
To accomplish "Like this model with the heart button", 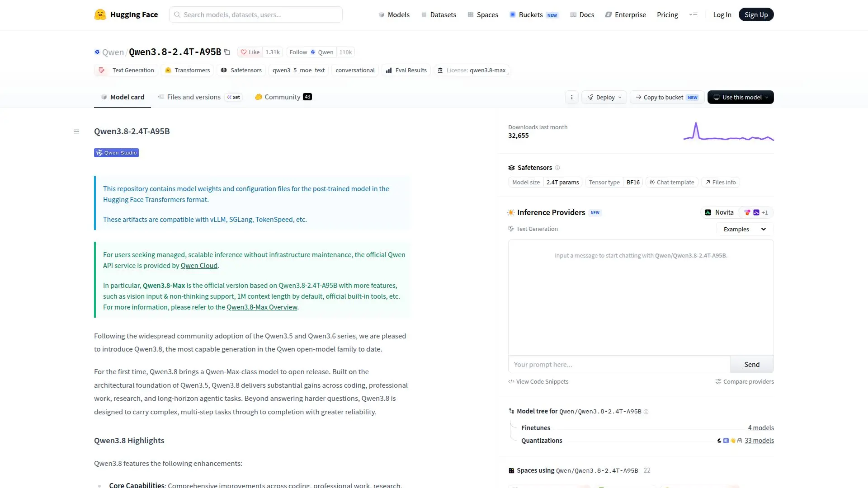I will 250,52.
